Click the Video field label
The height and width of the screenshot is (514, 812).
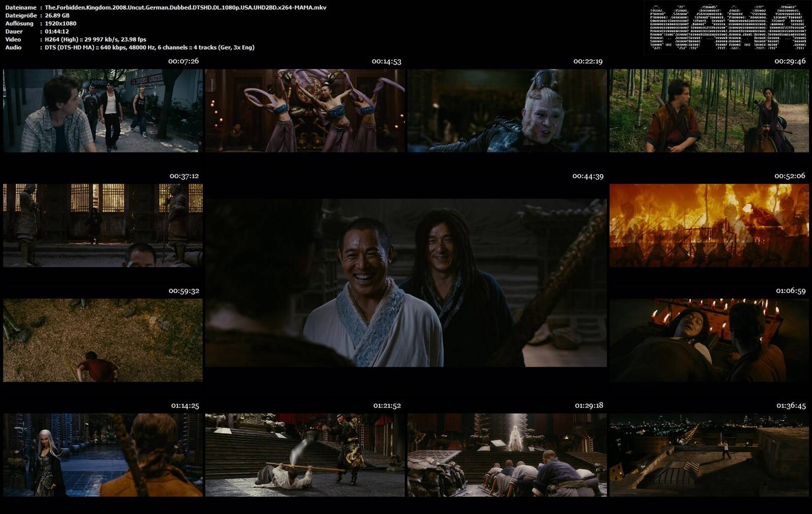(x=13, y=39)
